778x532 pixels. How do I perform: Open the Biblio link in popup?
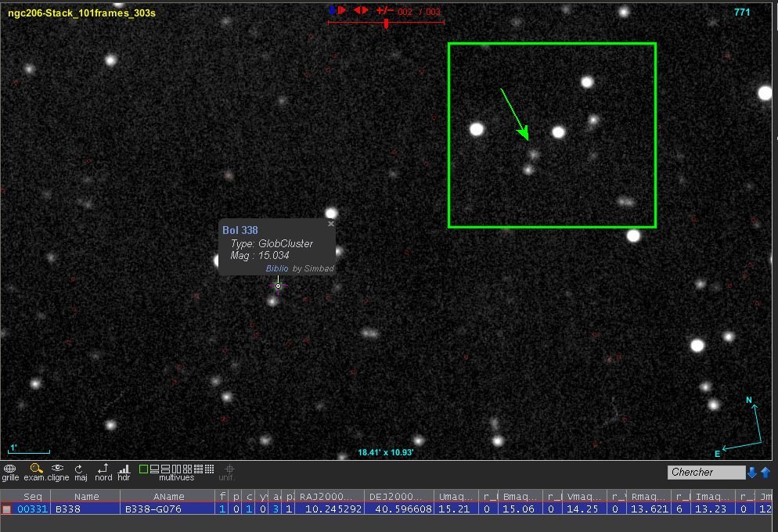pyautogui.click(x=277, y=268)
